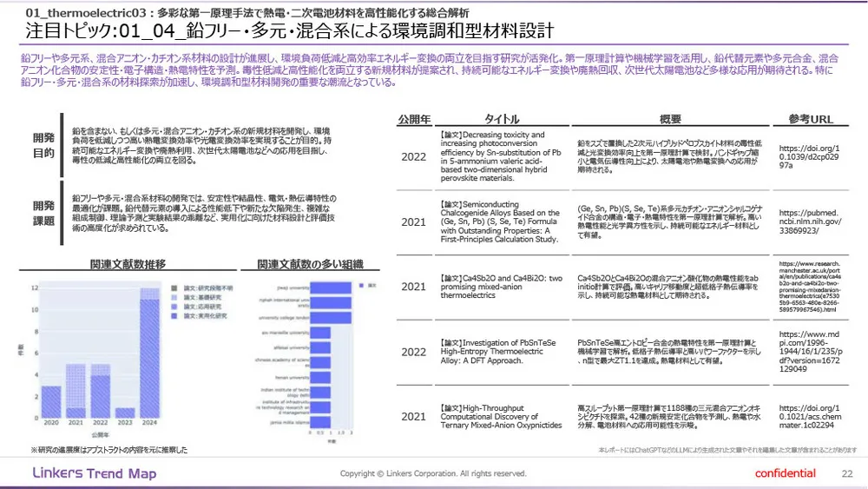Screen dimensions: 868x489
Task: Click the 論文:研究段階不明 legend swatch
Action: 174,288
